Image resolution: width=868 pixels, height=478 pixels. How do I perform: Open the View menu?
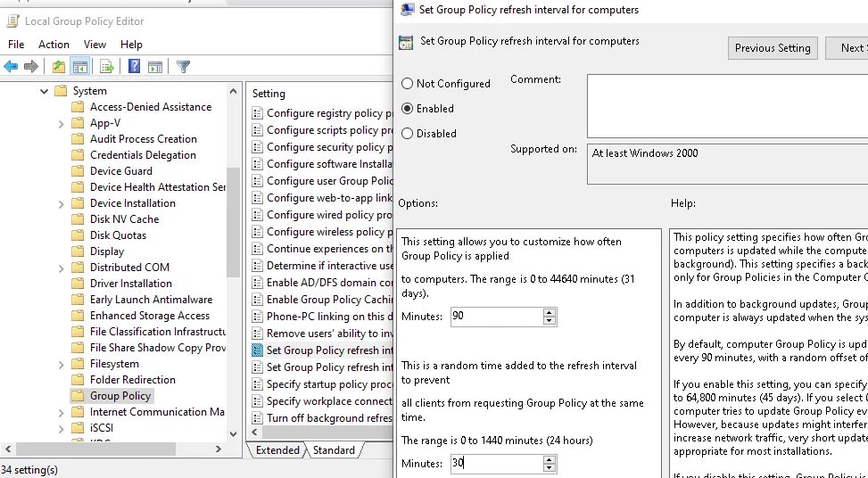(x=95, y=45)
